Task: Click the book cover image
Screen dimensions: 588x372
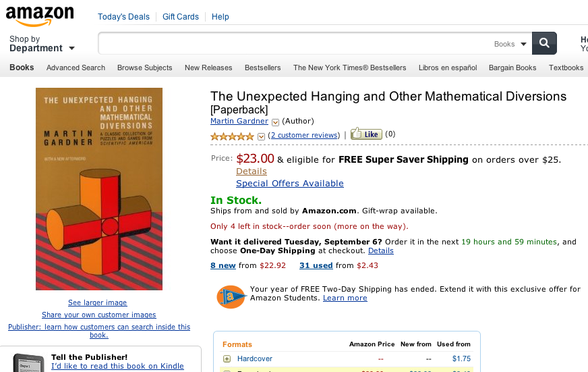Action: point(99,189)
